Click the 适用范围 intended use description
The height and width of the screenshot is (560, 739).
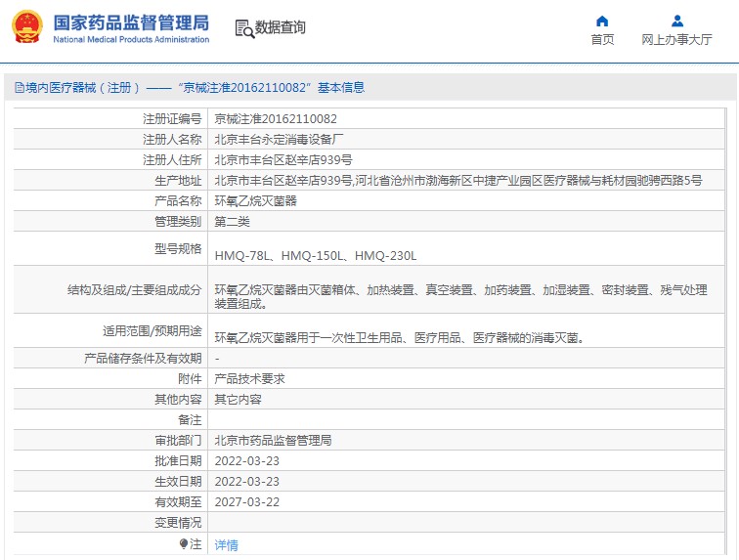[400, 337]
